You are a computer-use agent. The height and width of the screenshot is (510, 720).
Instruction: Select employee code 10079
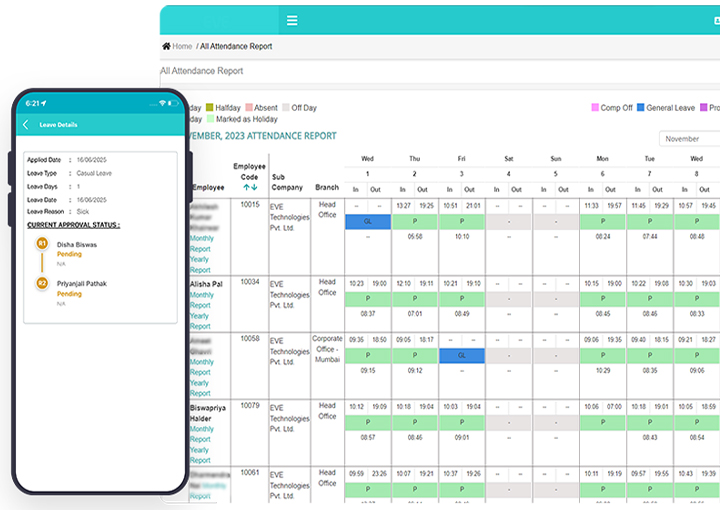[x=250, y=405]
